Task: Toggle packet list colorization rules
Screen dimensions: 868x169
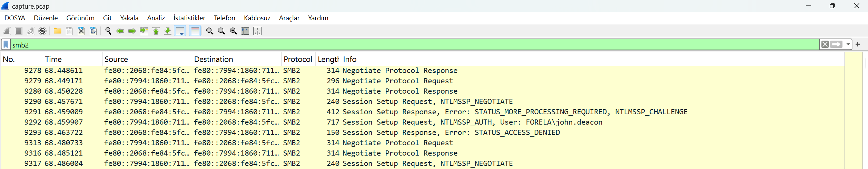Action: [195, 31]
